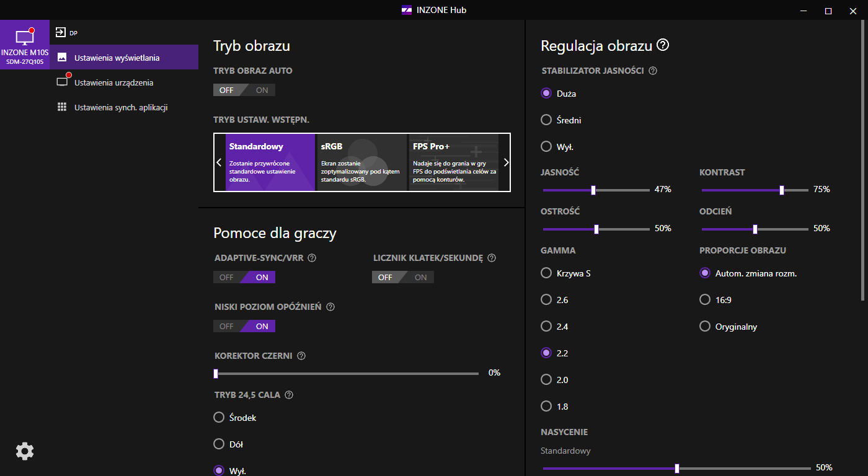Click the DP input source icon
This screenshot has width=868, height=476.
(x=61, y=32)
